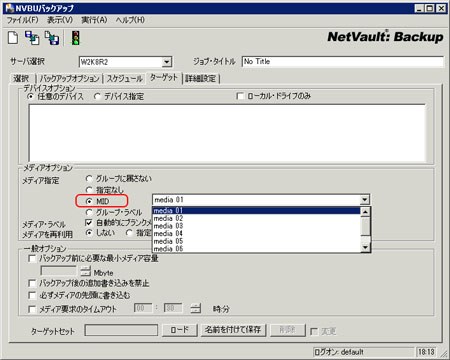
Task: Select 任意のデバイス radio button
Action: 31,96
